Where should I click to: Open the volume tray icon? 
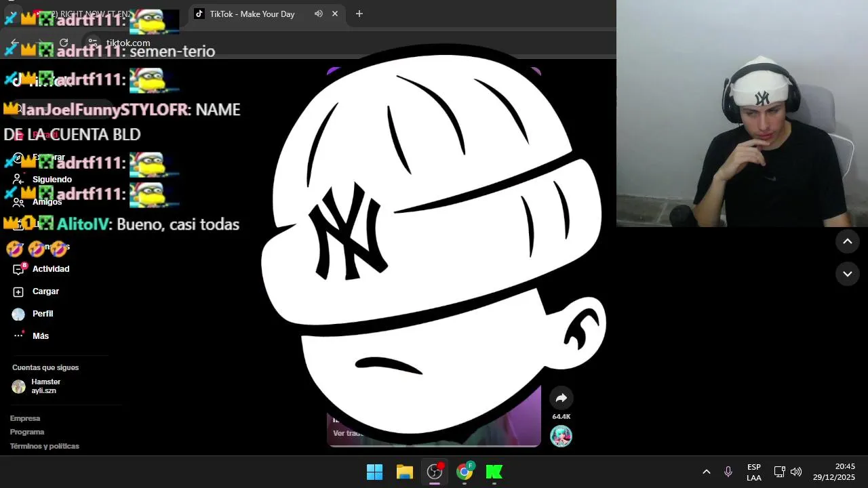click(x=796, y=472)
